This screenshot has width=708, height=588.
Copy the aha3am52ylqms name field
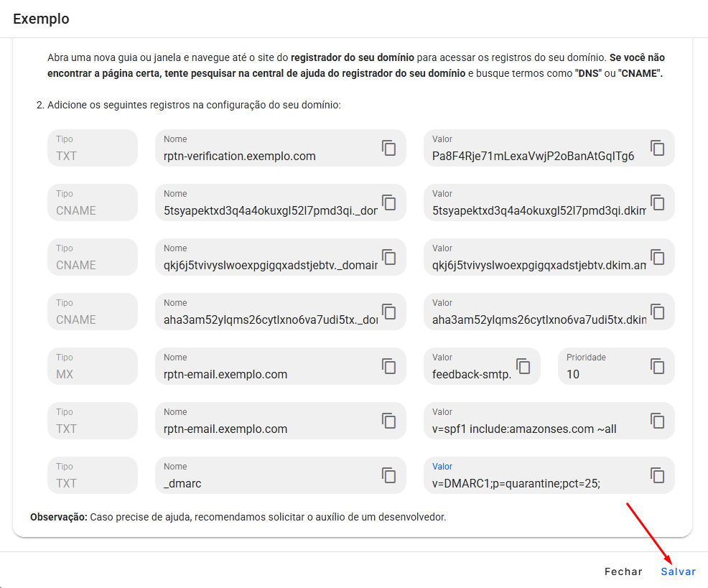(x=388, y=312)
